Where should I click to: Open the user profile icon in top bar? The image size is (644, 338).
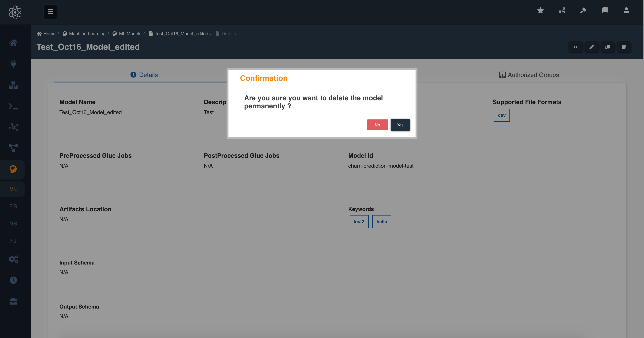tap(626, 11)
